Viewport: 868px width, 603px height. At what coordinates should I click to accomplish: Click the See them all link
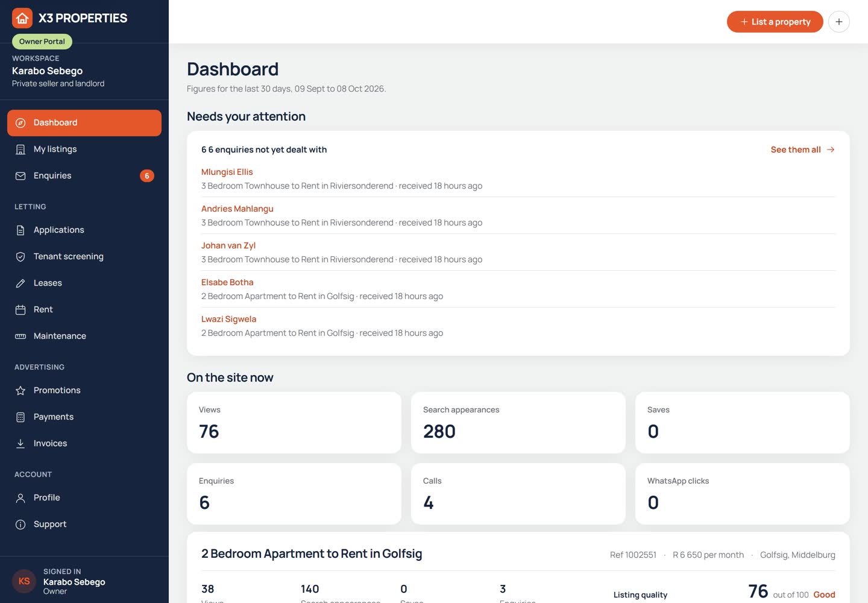(x=802, y=150)
